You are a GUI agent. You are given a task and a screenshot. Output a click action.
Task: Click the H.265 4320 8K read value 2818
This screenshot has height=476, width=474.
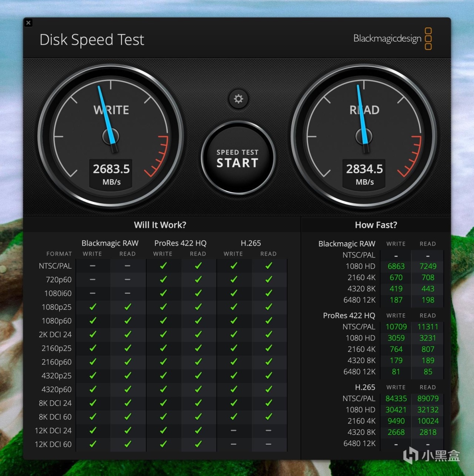[428, 432]
